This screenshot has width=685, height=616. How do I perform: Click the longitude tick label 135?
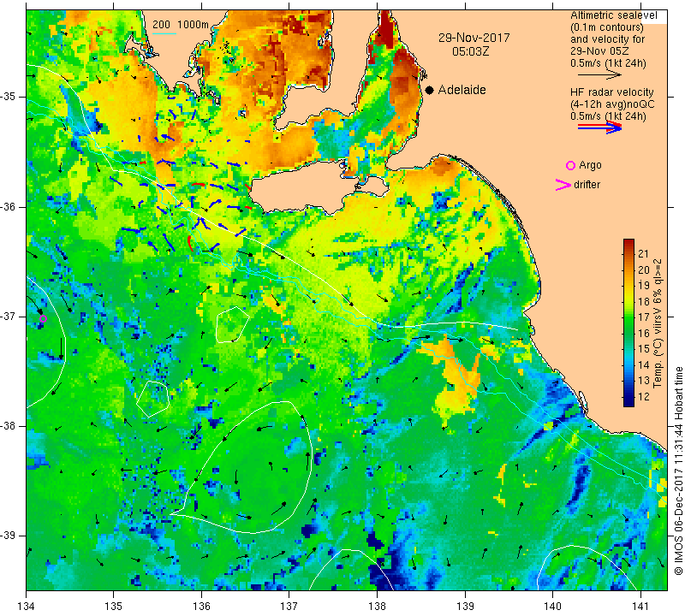coord(114,606)
